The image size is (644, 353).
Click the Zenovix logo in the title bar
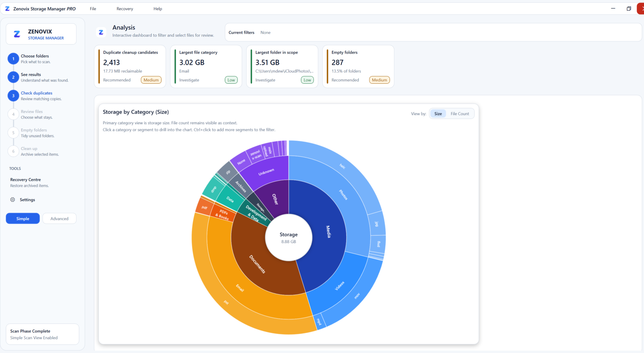(7, 9)
